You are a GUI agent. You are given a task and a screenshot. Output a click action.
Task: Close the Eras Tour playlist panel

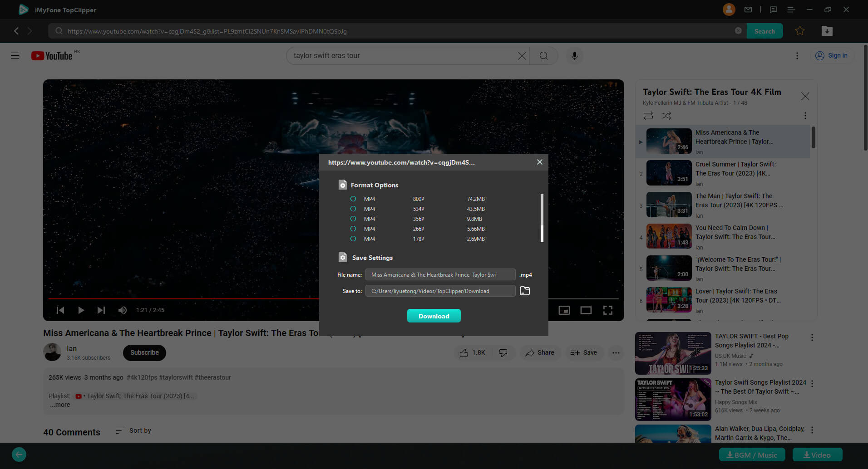pyautogui.click(x=805, y=96)
